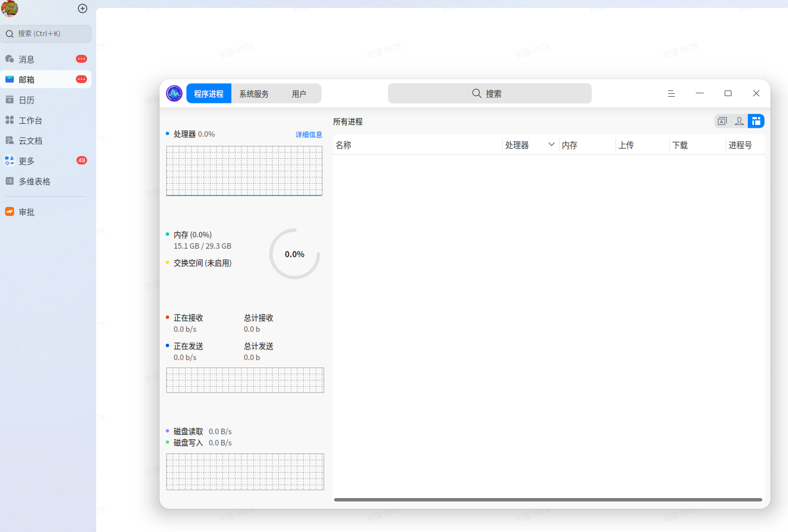The height and width of the screenshot is (532, 788).
Task: Sort processes by the 上传 column
Action: point(643,145)
